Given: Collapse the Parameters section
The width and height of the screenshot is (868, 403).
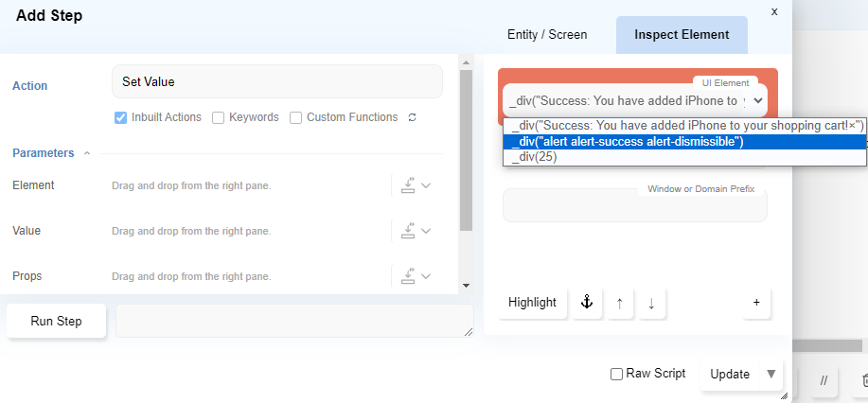Looking at the screenshot, I should tap(87, 153).
